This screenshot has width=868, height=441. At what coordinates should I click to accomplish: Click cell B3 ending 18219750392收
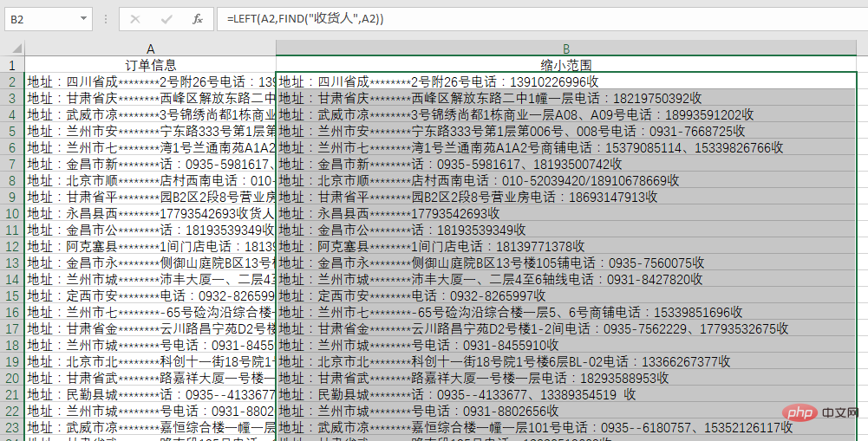pos(565,99)
